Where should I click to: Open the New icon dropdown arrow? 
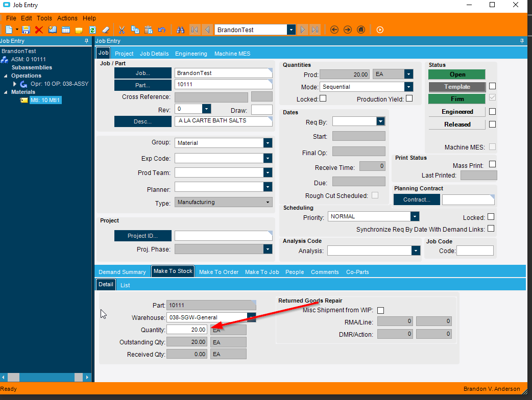[x=17, y=30]
